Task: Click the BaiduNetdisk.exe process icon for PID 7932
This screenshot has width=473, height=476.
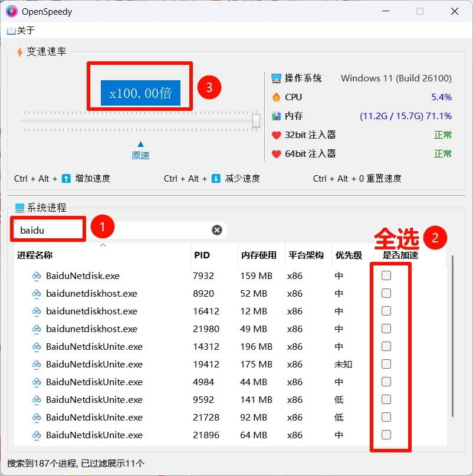Action: pos(37,275)
